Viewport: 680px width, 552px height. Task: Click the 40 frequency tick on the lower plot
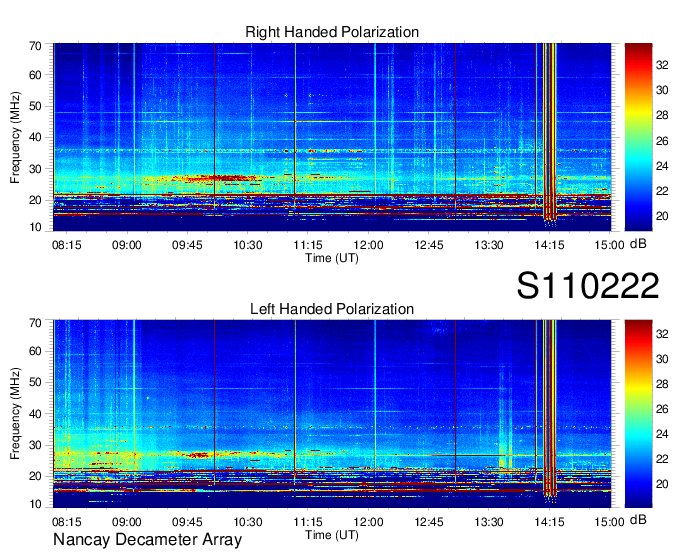pyautogui.click(x=36, y=414)
